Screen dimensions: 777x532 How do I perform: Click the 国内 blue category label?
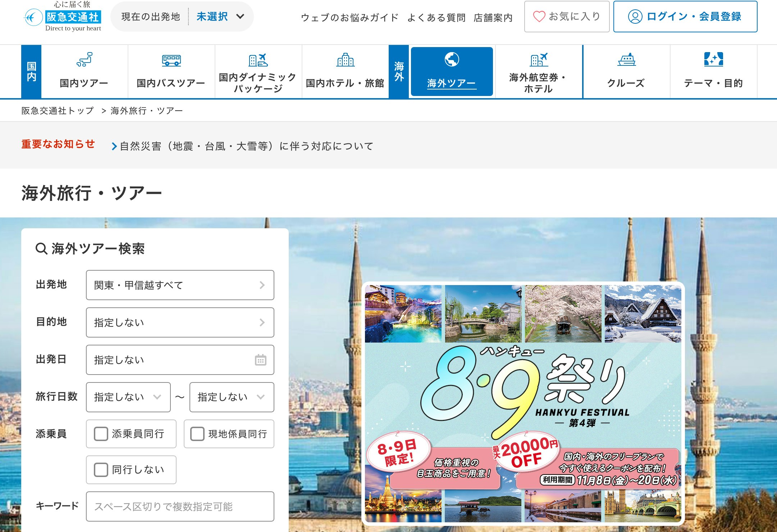[x=31, y=72]
